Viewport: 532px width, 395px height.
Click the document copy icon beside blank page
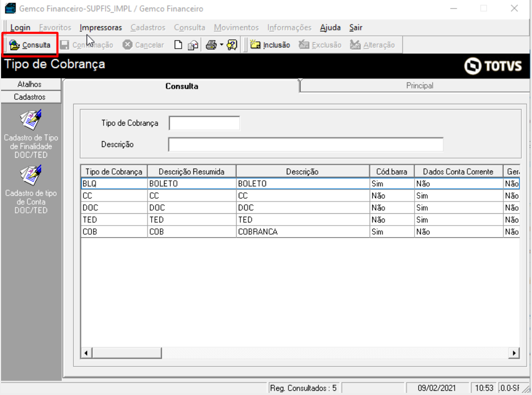[x=193, y=45]
